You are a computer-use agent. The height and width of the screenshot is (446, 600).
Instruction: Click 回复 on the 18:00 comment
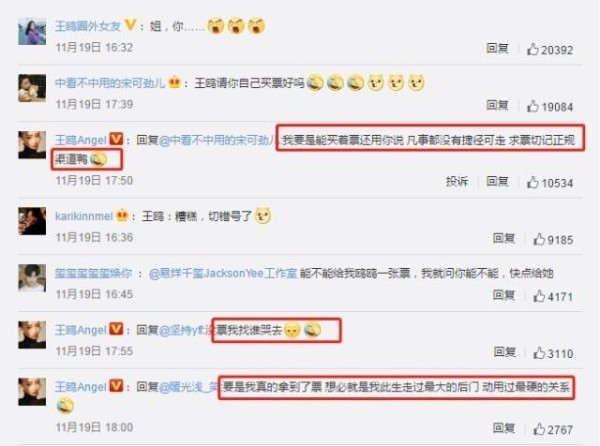pyautogui.click(x=504, y=428)
